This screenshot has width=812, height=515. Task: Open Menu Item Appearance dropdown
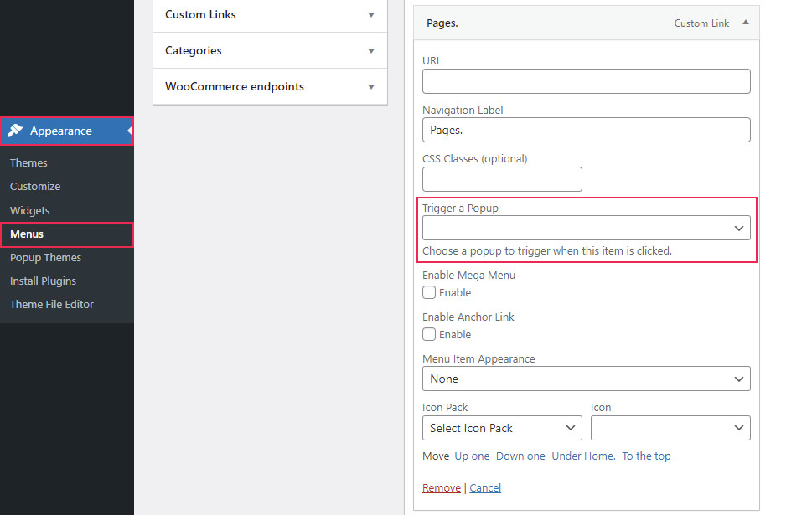[x=586, y=379]
